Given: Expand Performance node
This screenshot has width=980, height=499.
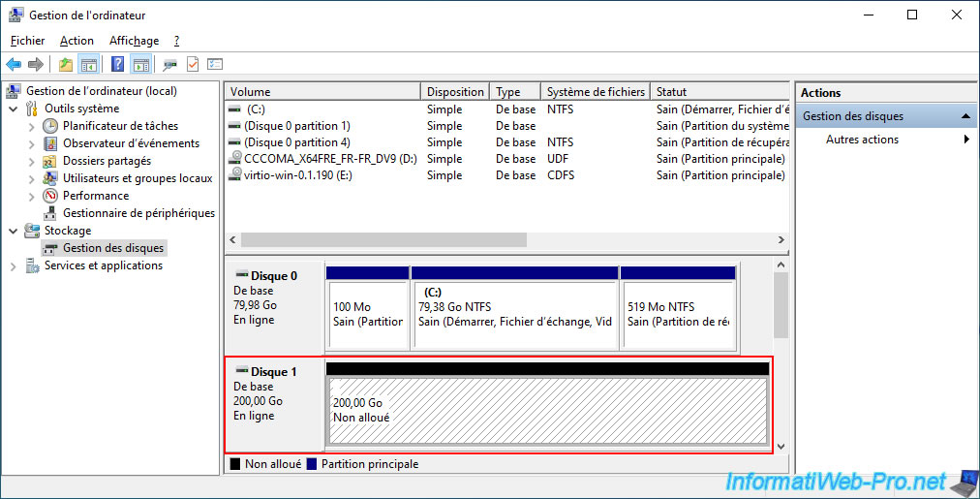Looking at the screenshot, I should 31,197.
